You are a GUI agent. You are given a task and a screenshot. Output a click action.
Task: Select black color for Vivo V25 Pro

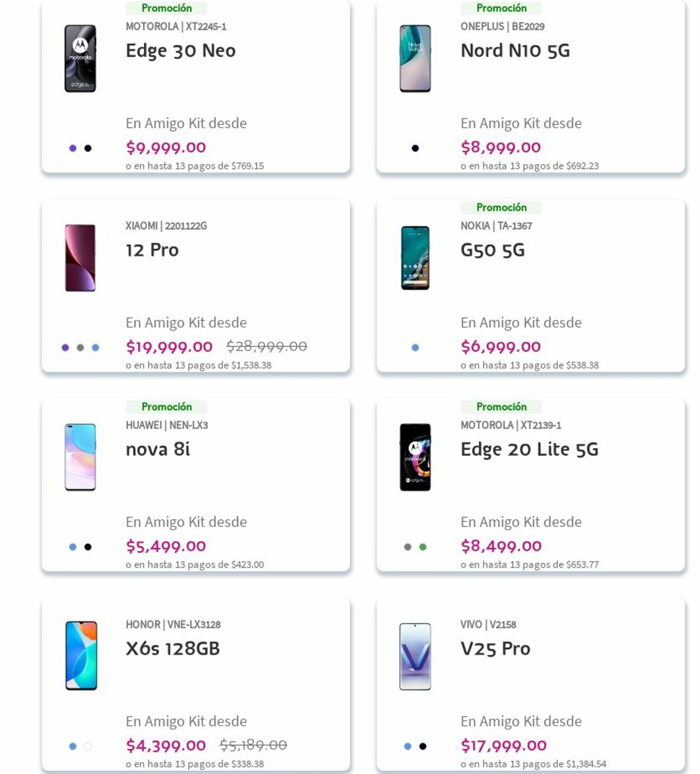(423, 747)
